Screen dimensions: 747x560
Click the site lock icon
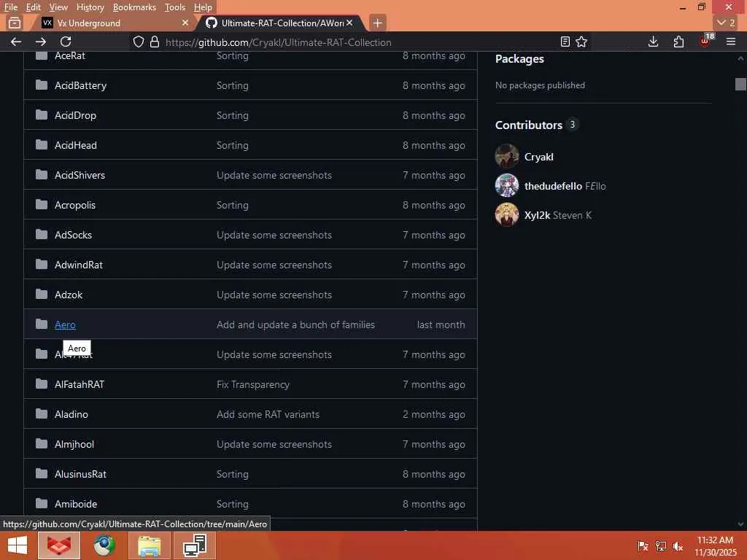(155, 42)
